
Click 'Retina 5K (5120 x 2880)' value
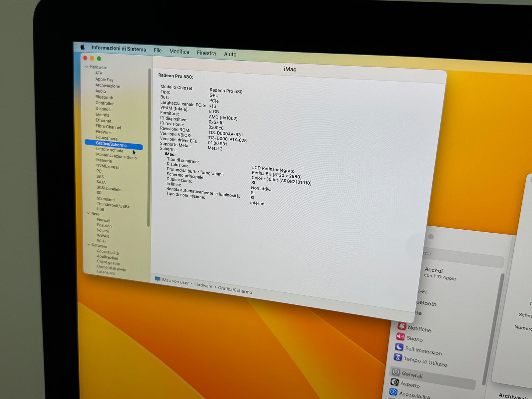(x=276, y=175)
